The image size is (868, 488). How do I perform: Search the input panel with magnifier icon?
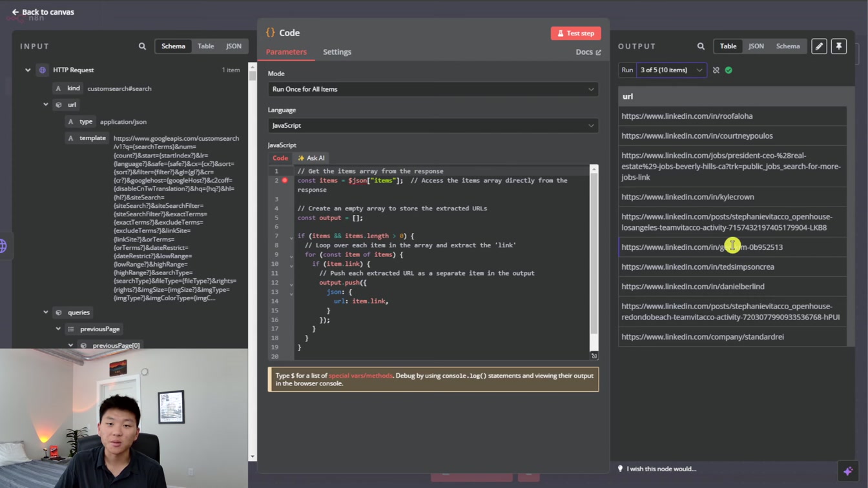[x=142, y=46]
